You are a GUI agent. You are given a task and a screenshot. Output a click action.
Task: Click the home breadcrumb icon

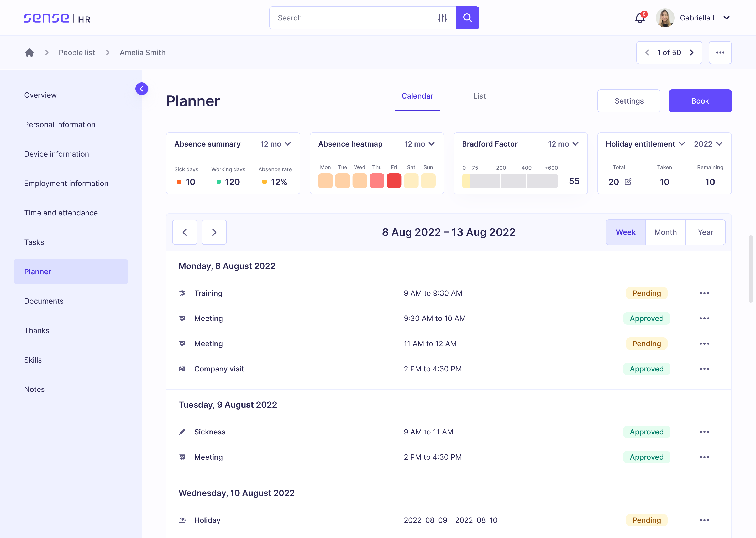(29, 52)
